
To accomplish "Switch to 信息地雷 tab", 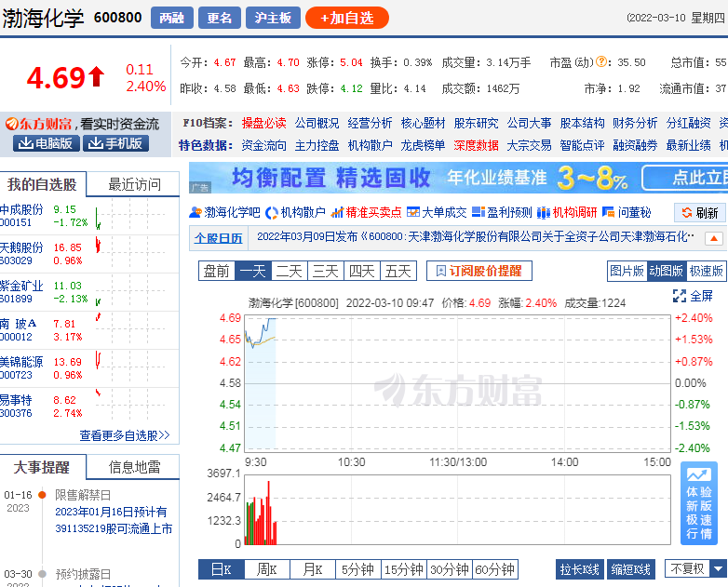I will (134, 467).
